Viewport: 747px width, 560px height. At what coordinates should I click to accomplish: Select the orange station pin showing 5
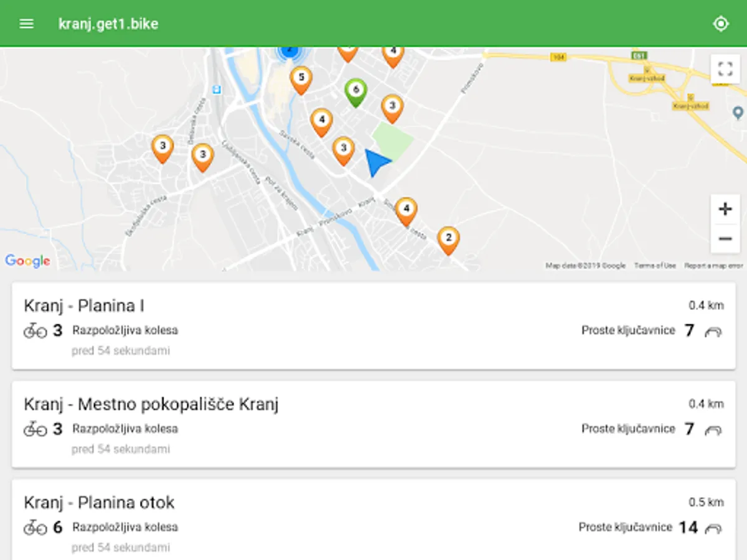point(301,80)
